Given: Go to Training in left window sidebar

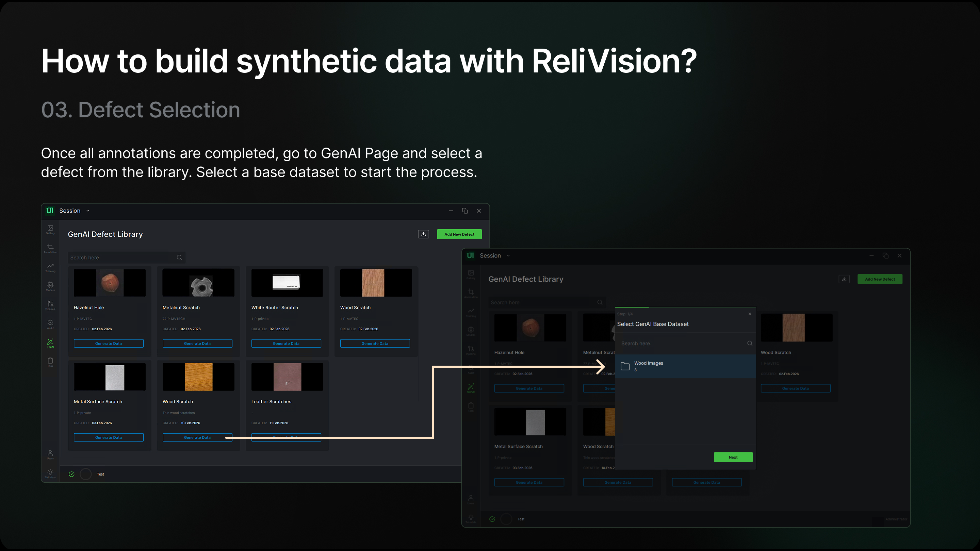Looking at the screenshot, I should point(50,267).
